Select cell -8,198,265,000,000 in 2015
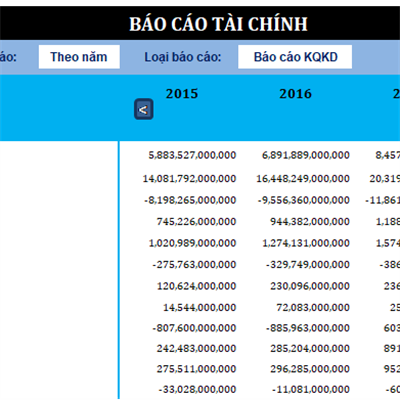 (190, 200)
